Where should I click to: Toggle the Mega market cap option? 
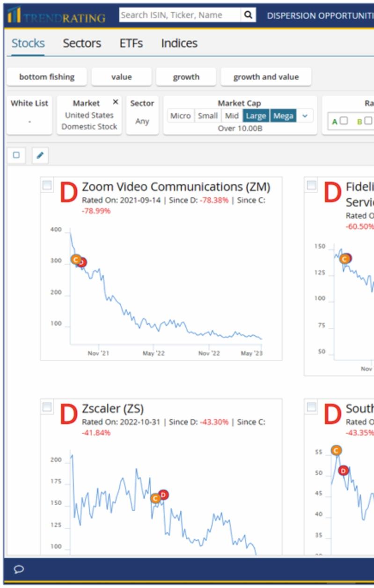pyautogui.click(x=283, y=116)
